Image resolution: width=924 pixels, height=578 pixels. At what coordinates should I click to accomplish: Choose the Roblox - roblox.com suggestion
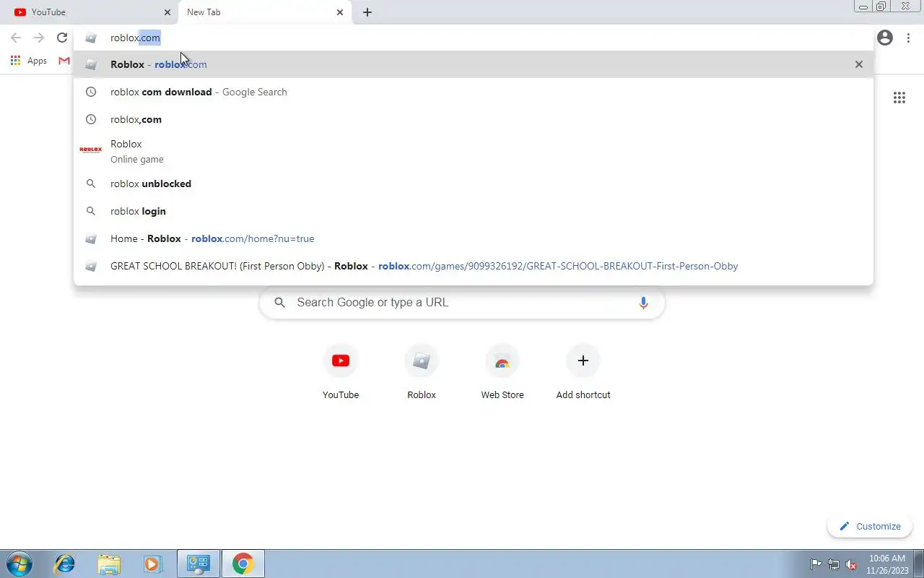coord(473,64)
